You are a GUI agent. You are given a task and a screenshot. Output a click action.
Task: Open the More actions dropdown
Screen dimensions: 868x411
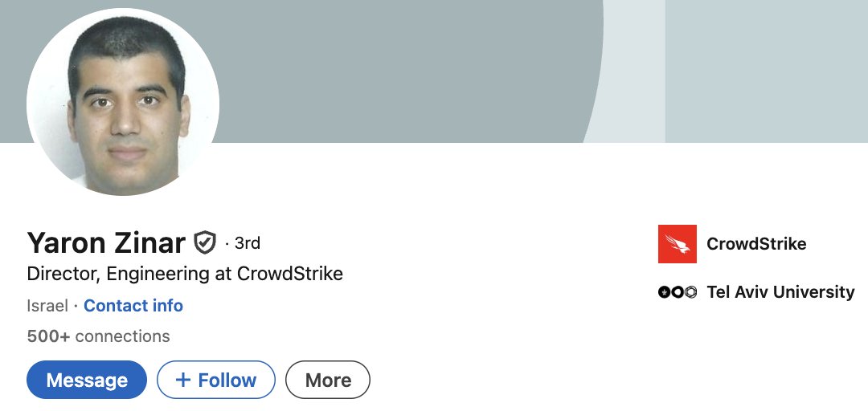point(328,380)
